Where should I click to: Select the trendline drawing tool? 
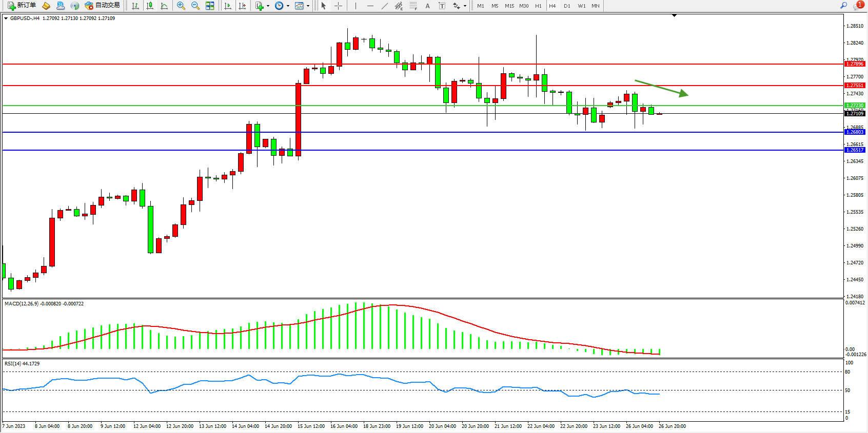coord(384,6)
